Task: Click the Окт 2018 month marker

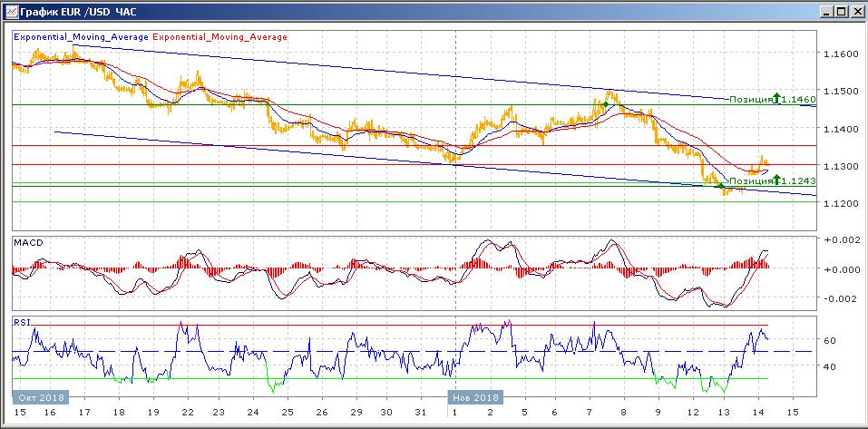Action: click(41, 397)
